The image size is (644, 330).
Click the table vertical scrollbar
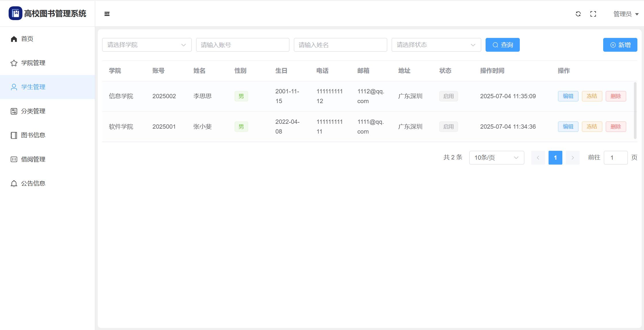pyautogui.click(x=635, y=111)
